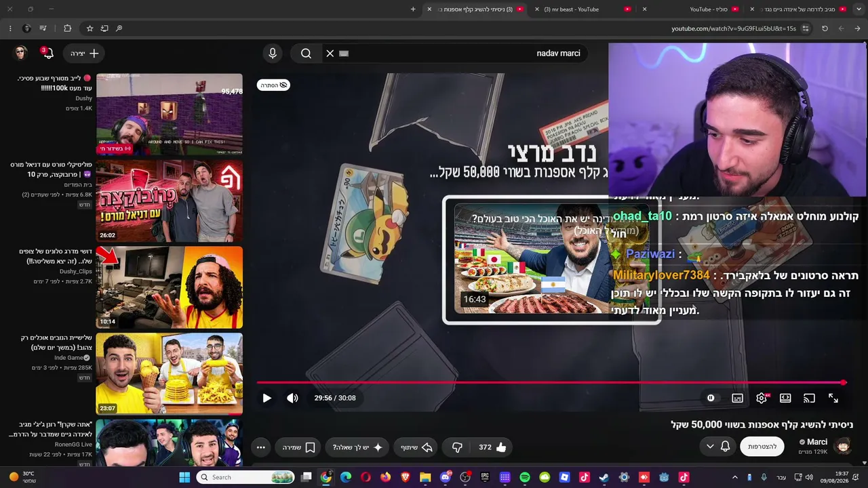This screenshot has width=868, height=488.
Task: Open the 'יש לך שאלה?' Ask button
Action: pyautogui.click(x=358, y=447)
